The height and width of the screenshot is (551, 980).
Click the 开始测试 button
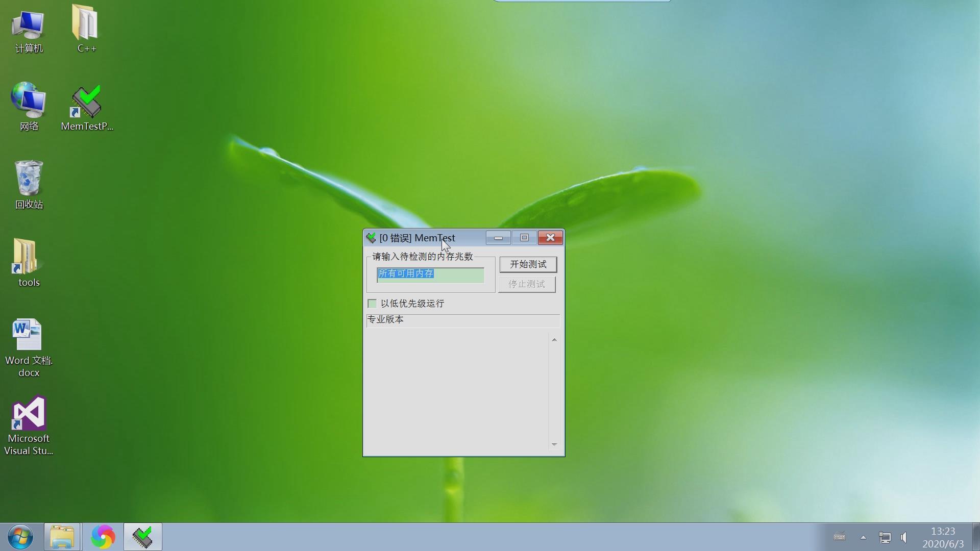pos(528,264)
